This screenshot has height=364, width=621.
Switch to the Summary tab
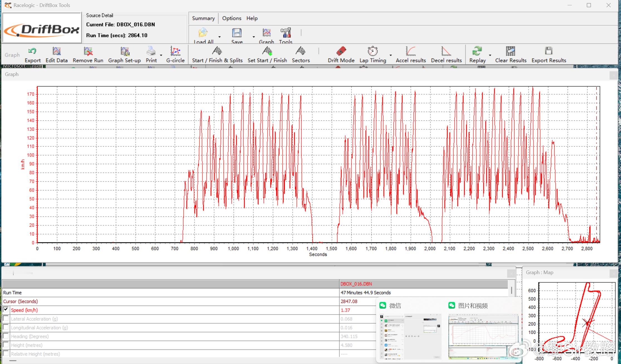(203, 18)
